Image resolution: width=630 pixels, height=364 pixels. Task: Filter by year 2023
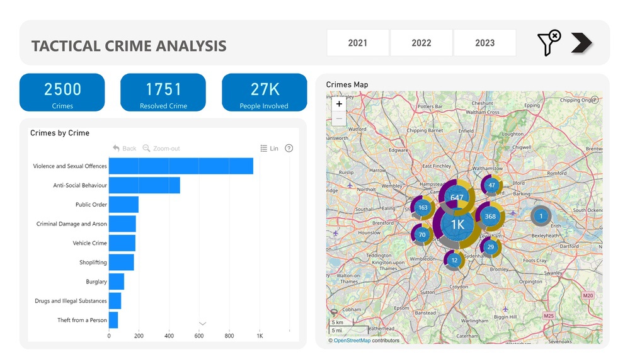(x=484, y=43)
